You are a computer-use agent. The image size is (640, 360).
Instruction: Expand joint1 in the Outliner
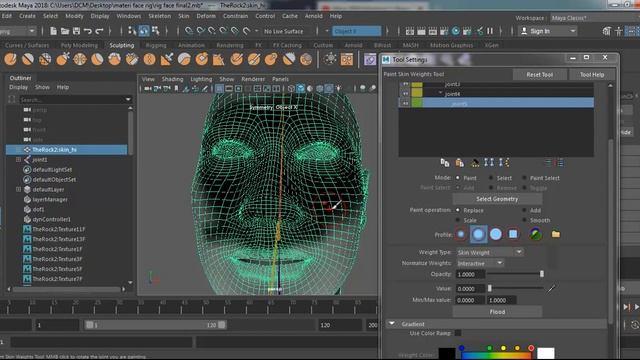[x=18, y=160]
